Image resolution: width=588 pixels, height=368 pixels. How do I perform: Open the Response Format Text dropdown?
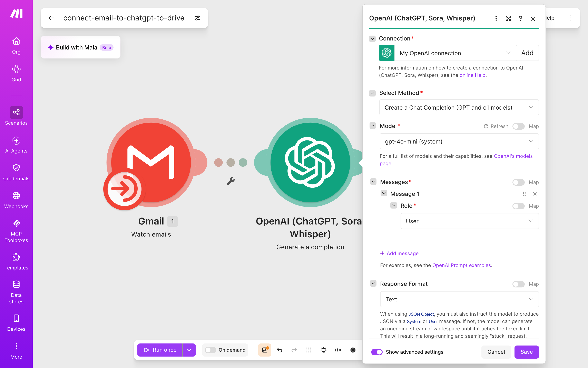tap(459, 299)
